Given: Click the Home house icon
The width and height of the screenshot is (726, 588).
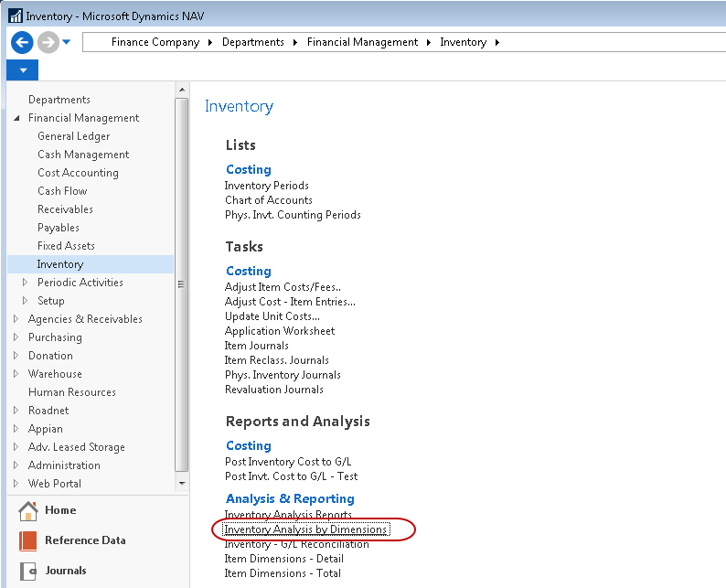Looking at the screenshot, I should pos(27,511).
